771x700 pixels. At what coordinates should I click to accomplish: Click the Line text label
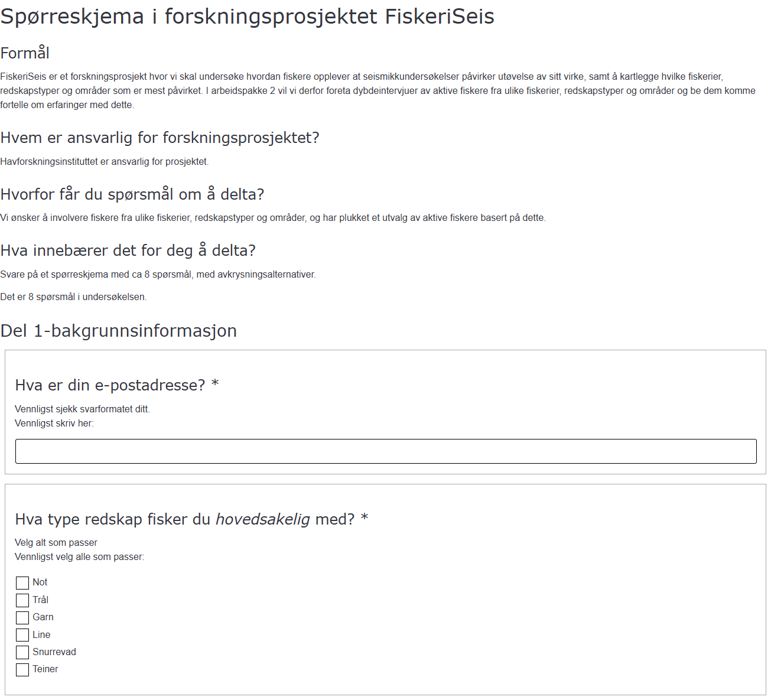pos(41,634)
